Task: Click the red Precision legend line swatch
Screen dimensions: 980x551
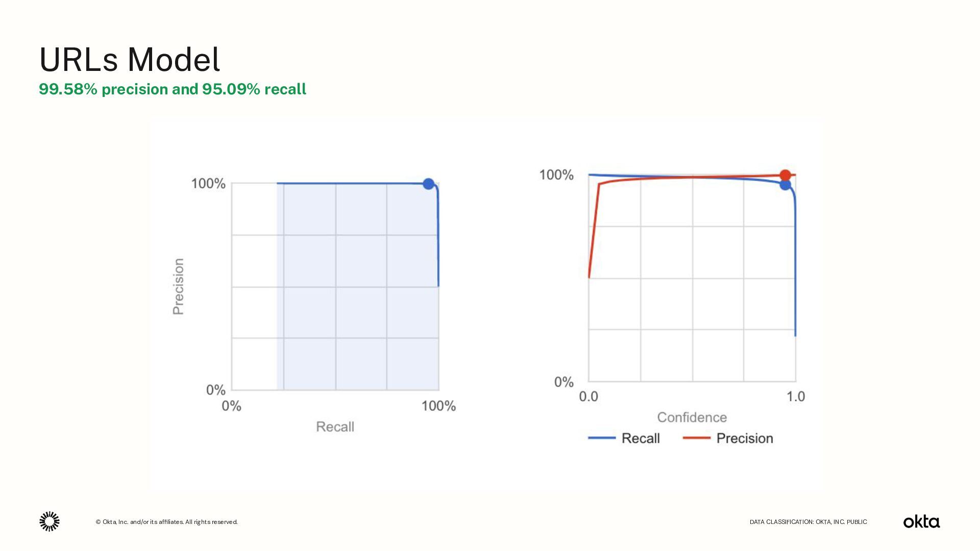Action: point(697,438)
